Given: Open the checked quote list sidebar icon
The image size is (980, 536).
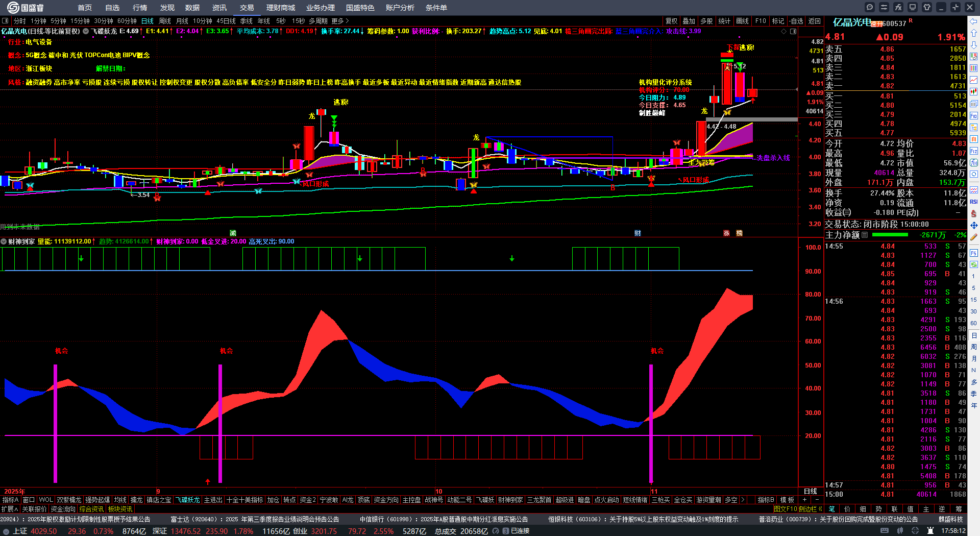Looking at the screenshot, I should (974, 57).
